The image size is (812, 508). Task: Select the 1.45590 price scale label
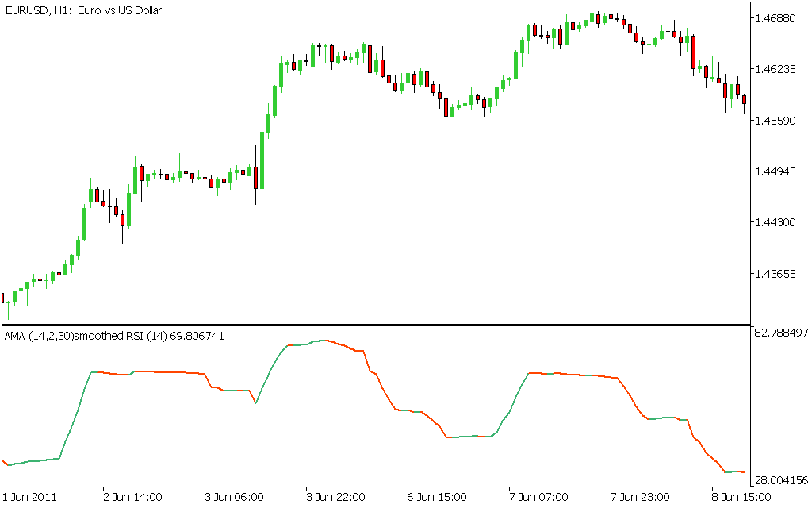pyautogui.click(x=779, y=121)
